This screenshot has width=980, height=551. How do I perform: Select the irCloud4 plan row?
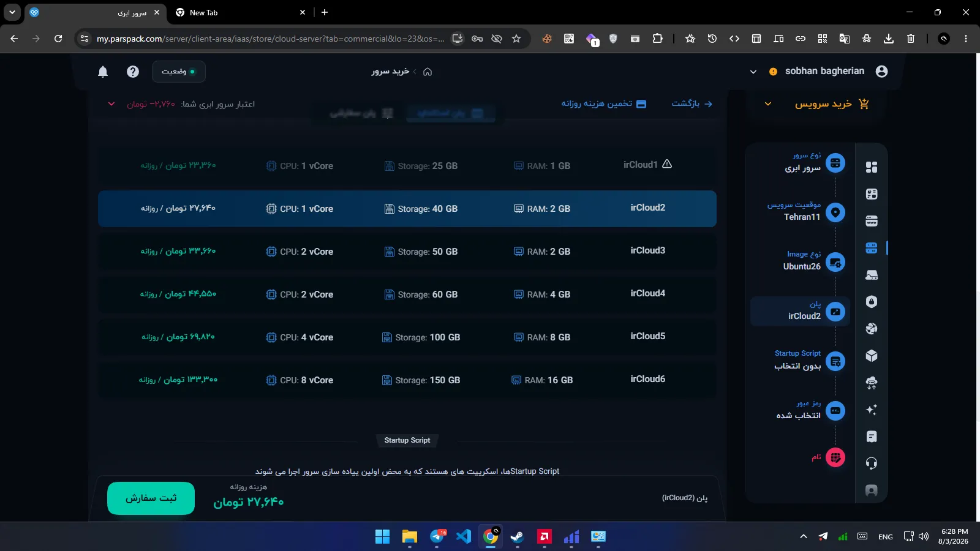[x=407, y=294]
